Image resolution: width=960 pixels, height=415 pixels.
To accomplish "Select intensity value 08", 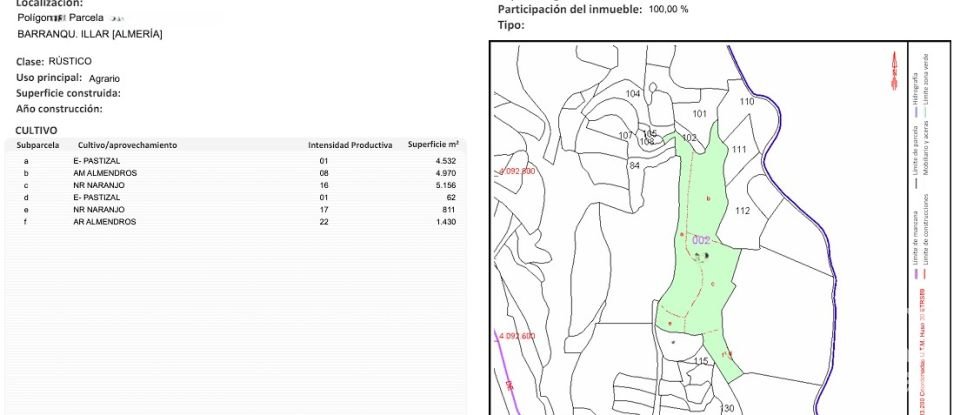I will [324, 173].
